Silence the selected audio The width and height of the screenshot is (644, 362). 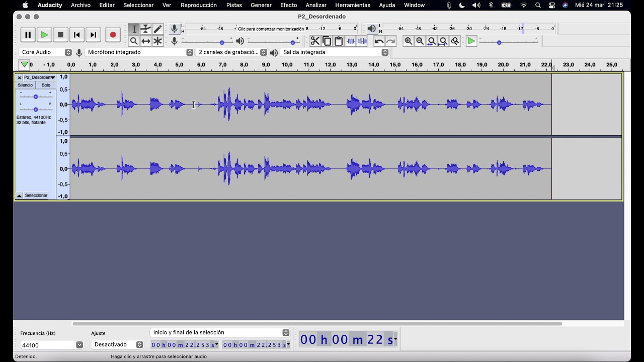click(362, 41)
